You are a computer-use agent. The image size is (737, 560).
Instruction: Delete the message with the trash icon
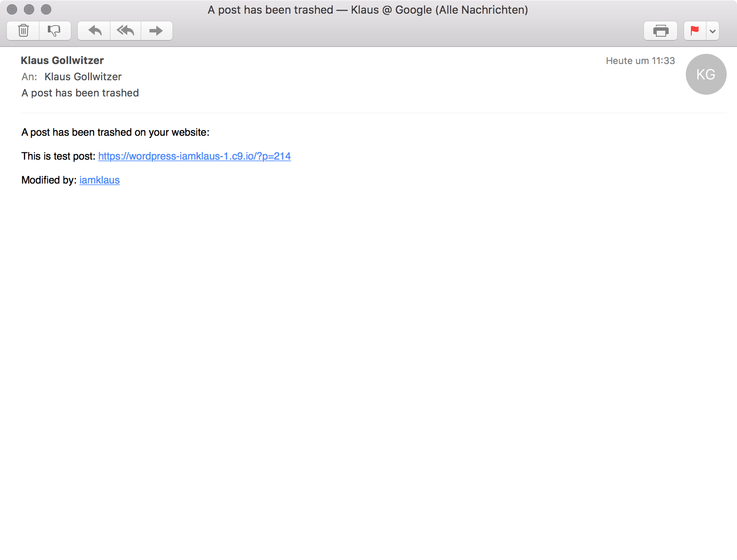click(23, 31)
